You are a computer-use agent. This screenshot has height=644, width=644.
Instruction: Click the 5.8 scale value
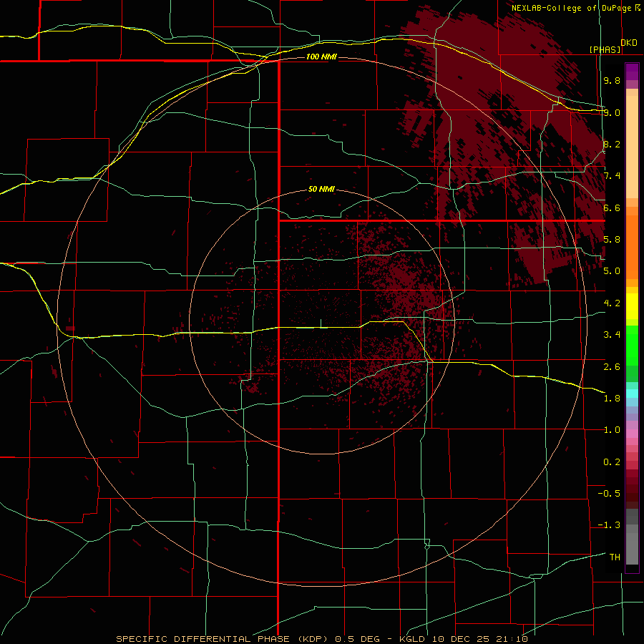point(612,240)
